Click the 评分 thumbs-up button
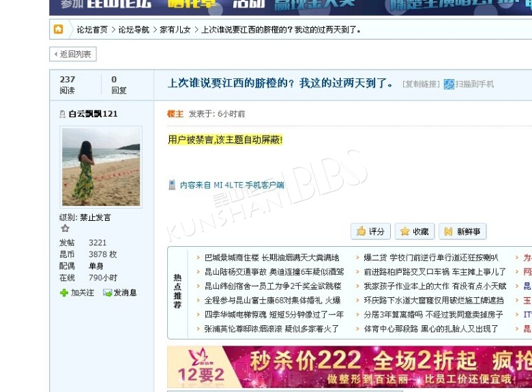This screenshot has width=532, height=392. [370, 232]
